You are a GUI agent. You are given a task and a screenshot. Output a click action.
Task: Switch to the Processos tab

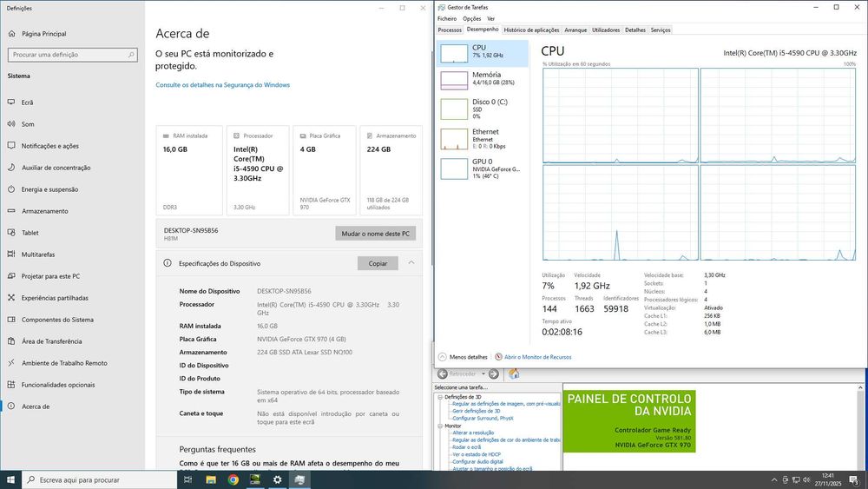point(450,30)
